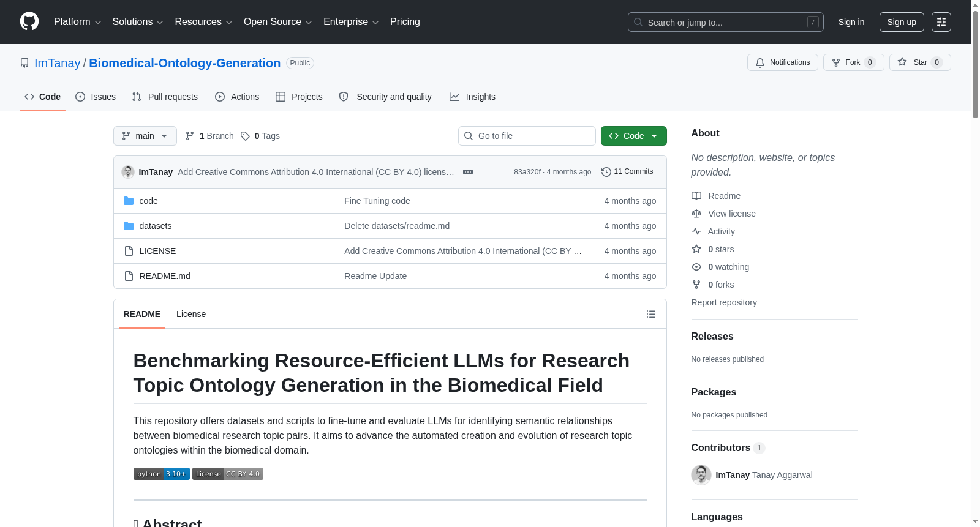The image size is (980, 527).
Task: Click ImTanay avatar in latest commit row
Action: pyautogui.click(x=128, y=172)
